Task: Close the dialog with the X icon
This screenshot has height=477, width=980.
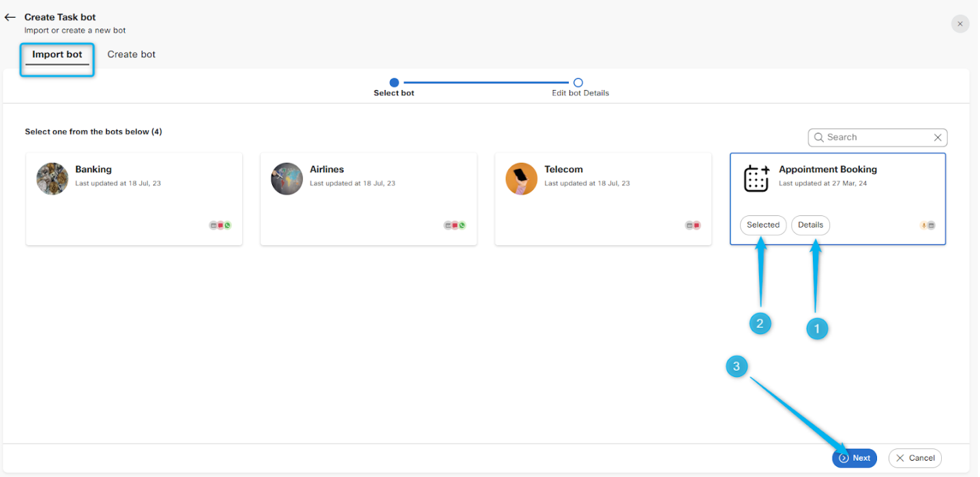Action: click(960, 24)
